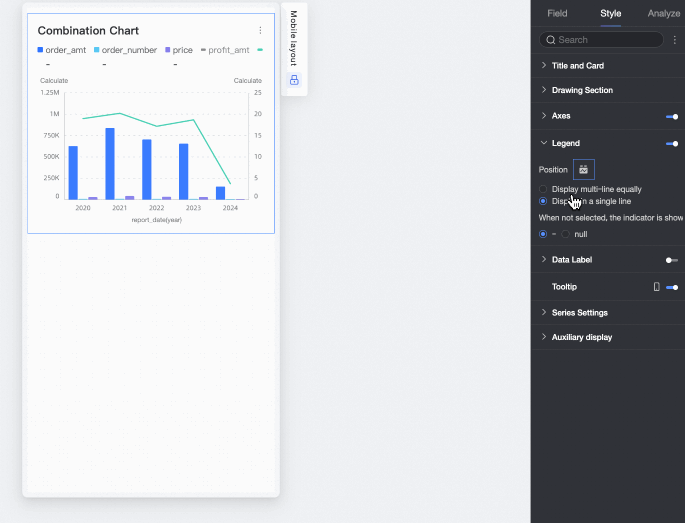Click the mobile device icon next to Tooltip

(x=656, y=287)
